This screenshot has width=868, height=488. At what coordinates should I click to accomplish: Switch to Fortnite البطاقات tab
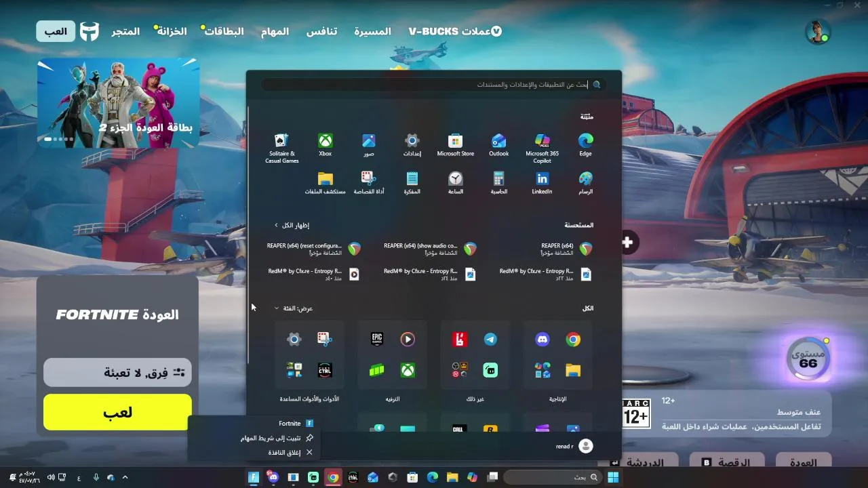click(224, 31)
